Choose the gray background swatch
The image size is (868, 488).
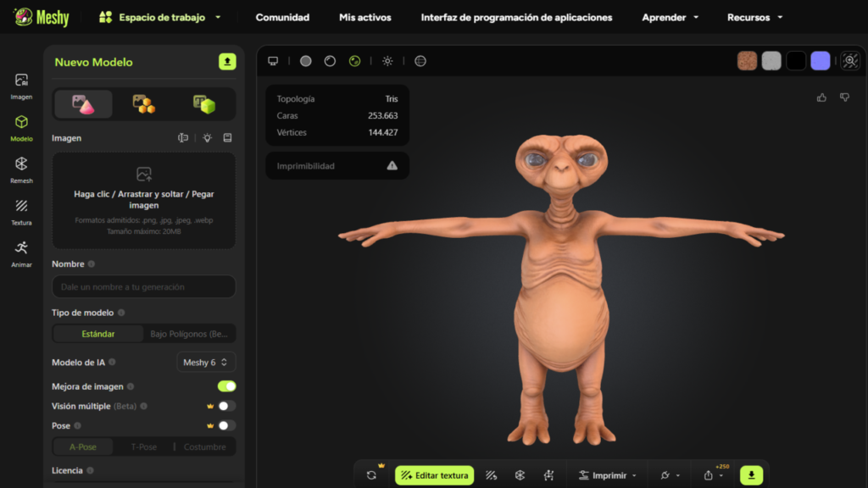pyautogui.click(x=771, y=61)
